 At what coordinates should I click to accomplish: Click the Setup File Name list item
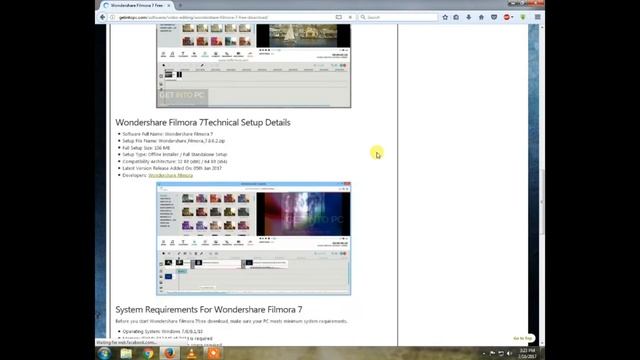(173, 141)
